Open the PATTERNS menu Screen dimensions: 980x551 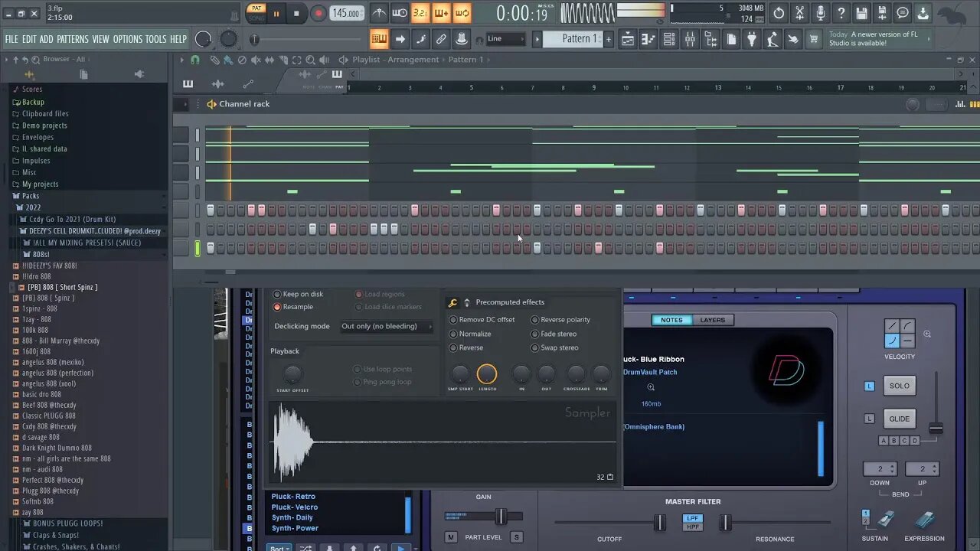point(73,39)
